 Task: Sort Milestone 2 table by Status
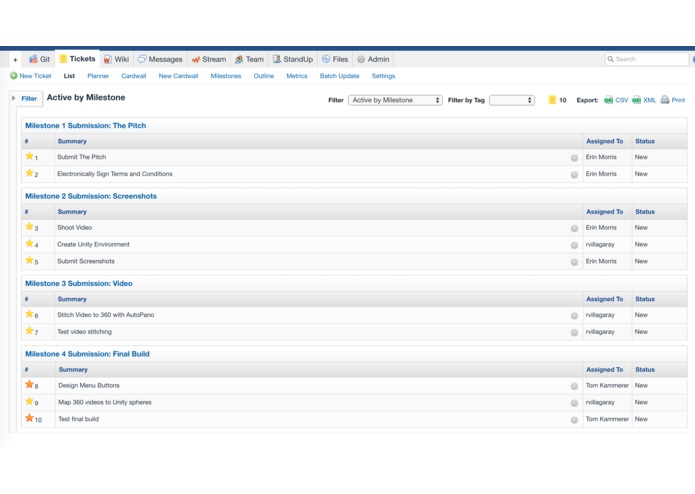(x=645, y=212)
